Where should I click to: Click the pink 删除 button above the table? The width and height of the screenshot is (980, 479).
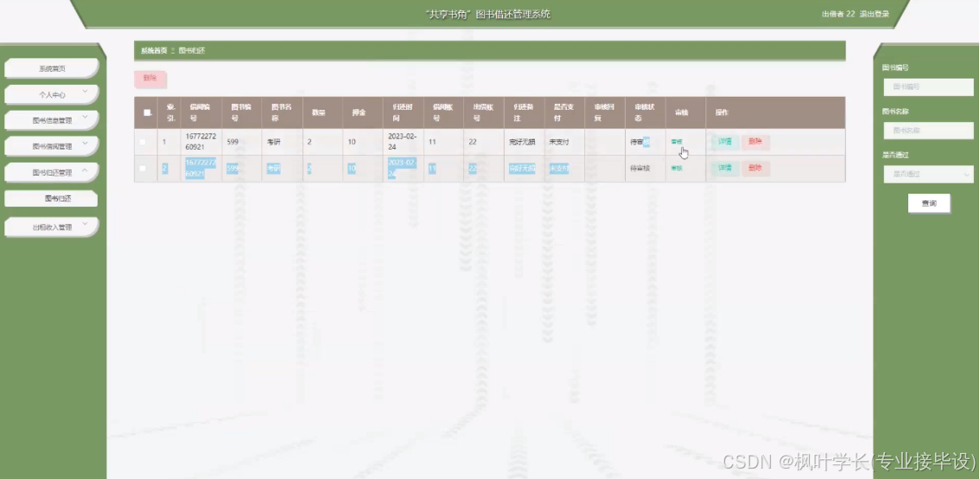point(150,78)
